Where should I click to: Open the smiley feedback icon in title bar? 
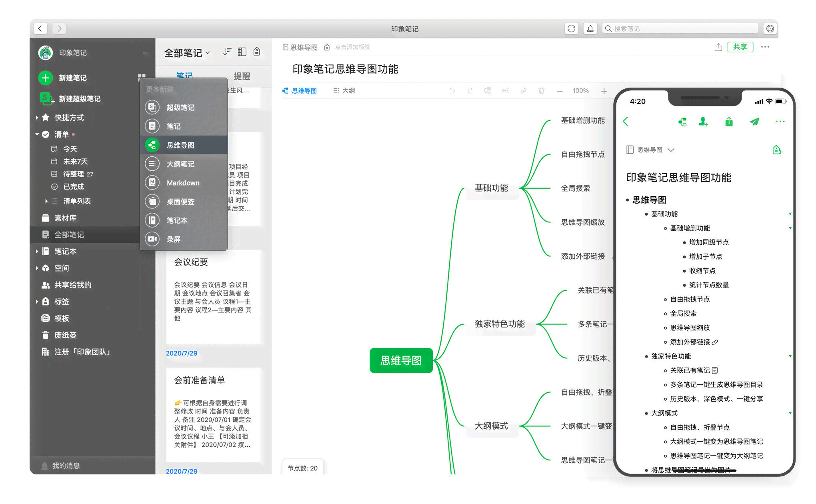pos(770,28)
